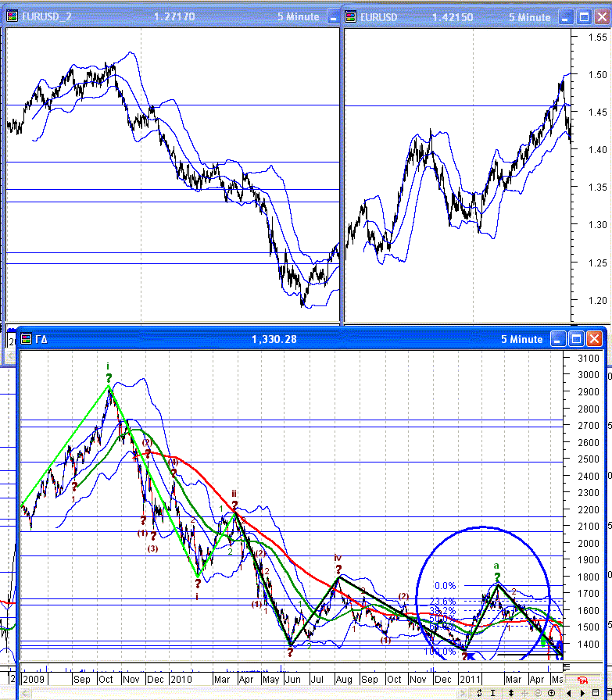
Task: Click the Jun label on the time axis
Action: point(292,680)
